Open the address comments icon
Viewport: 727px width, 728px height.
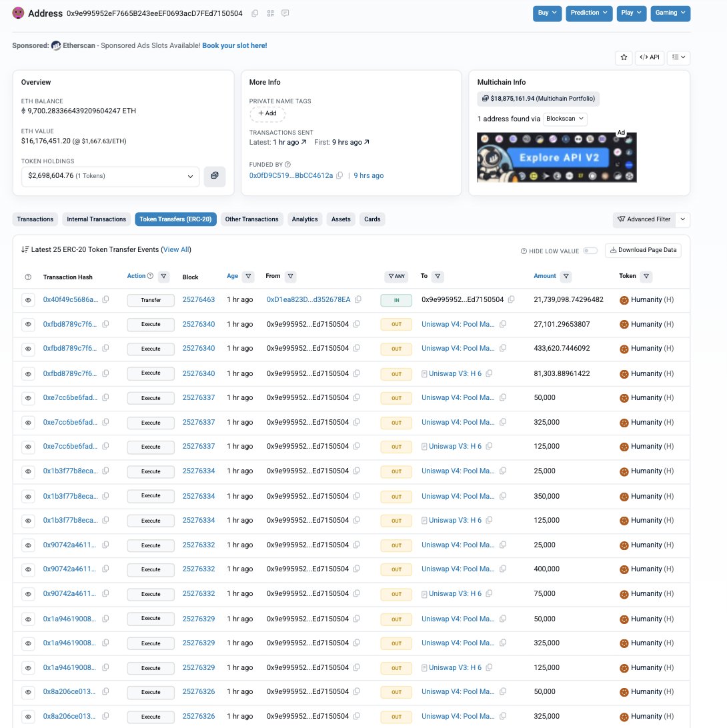[x=285, y=13]
